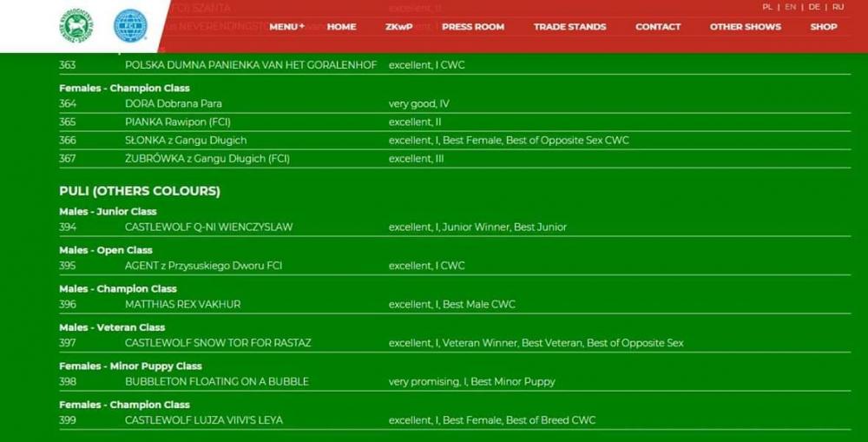
Task: Select the PIANKA Rawipon (FCI) entry
Action: click(178, 122)
